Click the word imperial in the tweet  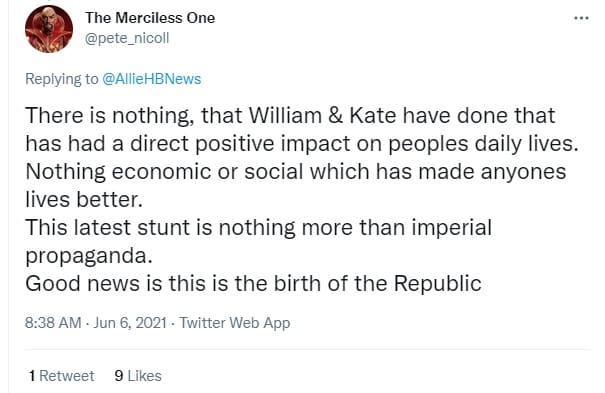click(451, 228)
